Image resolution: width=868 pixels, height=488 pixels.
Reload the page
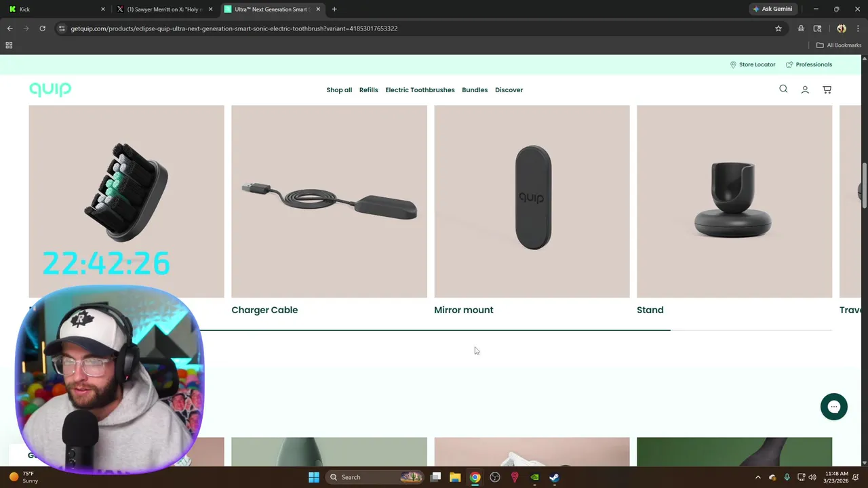coord(42,28)
